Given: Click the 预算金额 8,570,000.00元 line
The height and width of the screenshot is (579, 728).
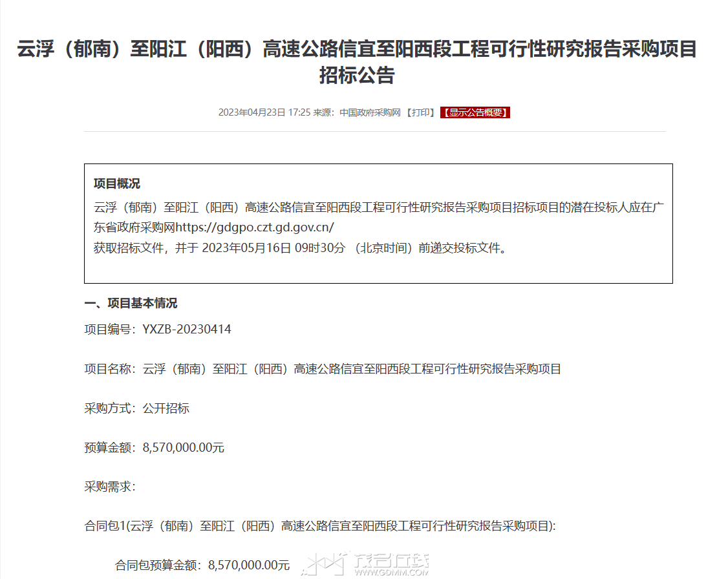Looking at the screenshot, I should click(154, 448).
